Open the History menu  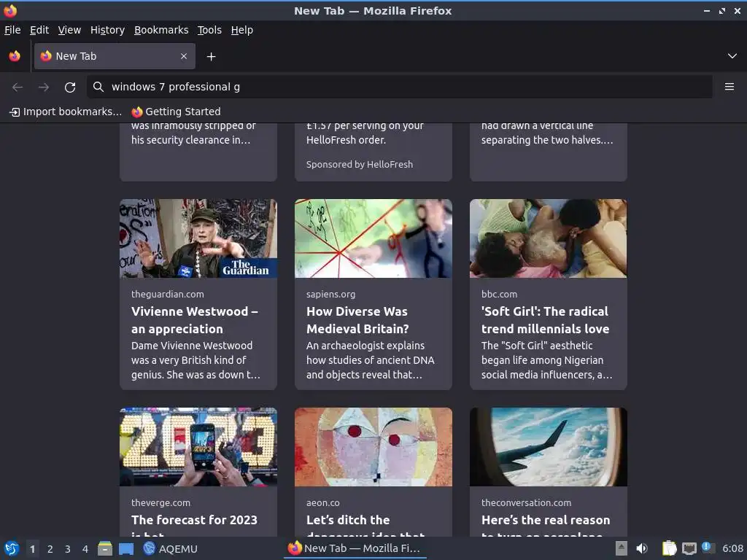point(107,30)
